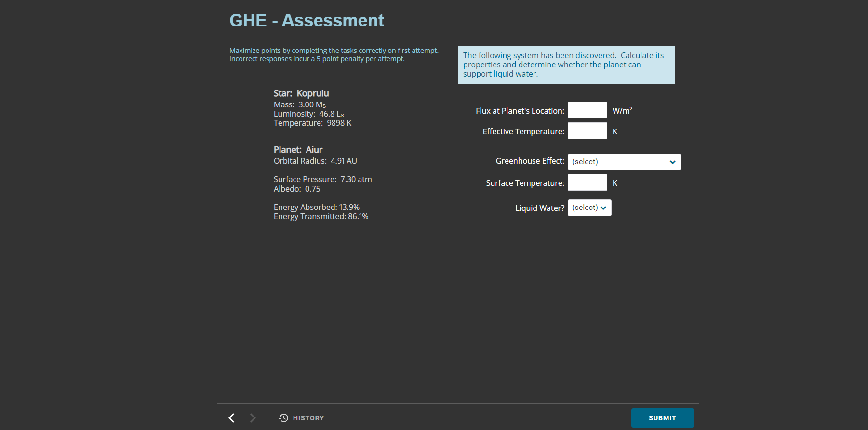Open the Greenhouse Effect dropdown
Image resolution: width=868 pixels, height=430 pixels.
tap(624, 162)
